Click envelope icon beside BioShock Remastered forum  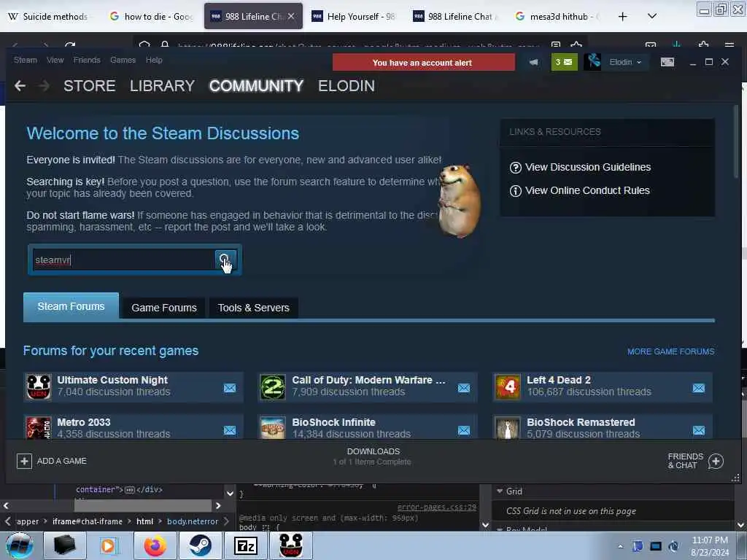pyautogui.click(x=698, y=430)
